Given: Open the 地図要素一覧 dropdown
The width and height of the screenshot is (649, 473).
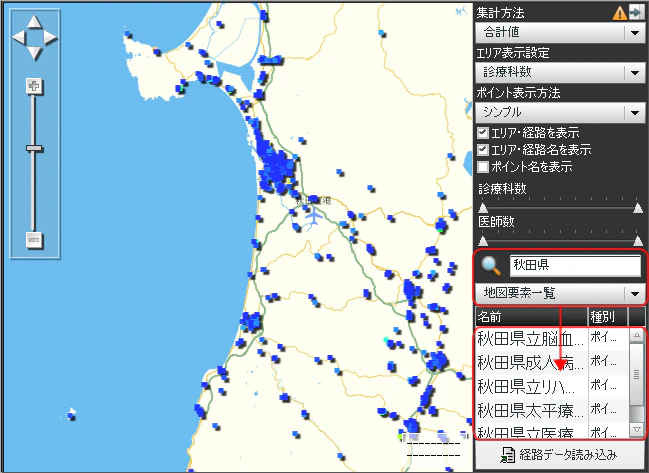Looking at the screenshot, I should 560,293.
